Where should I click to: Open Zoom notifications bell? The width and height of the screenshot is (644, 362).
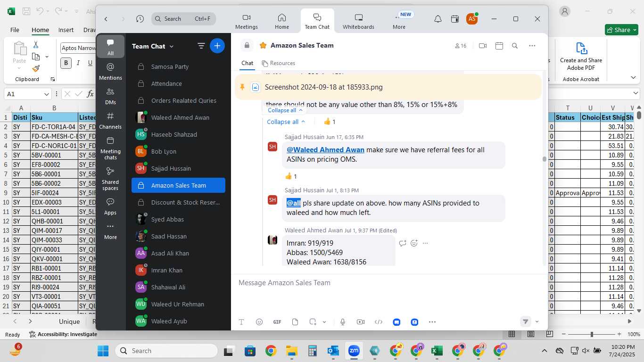pyautogui.click(x=438, y=19)
